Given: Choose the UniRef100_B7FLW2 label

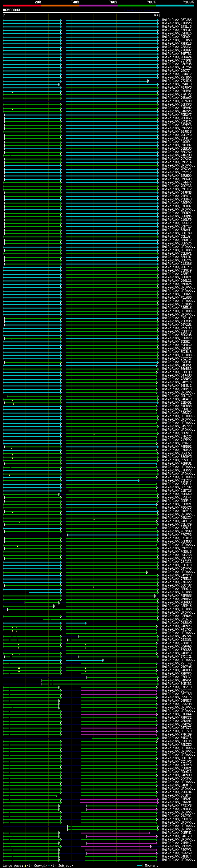Looking at the screenshot, I should (x=177, y=30).
